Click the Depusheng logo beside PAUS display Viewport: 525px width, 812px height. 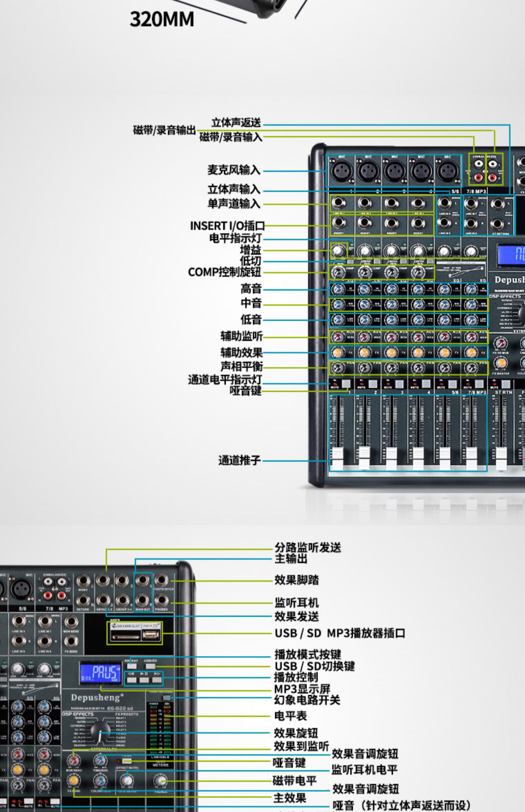(x=97, y=698)
